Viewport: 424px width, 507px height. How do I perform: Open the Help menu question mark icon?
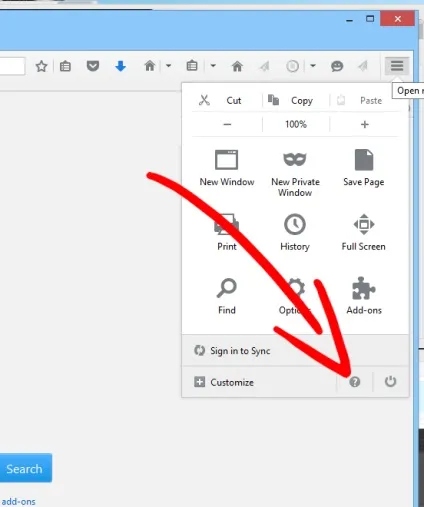pos(355,382)
